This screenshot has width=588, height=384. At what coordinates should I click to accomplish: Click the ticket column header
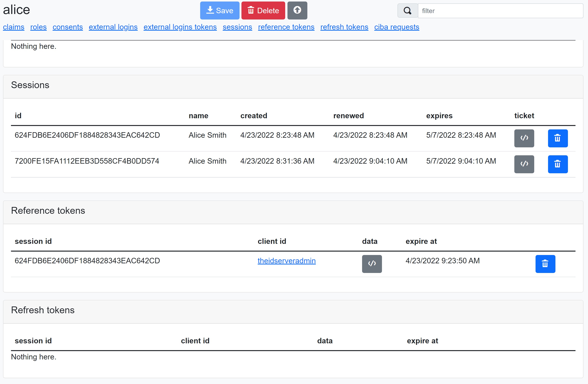(524, 116)
